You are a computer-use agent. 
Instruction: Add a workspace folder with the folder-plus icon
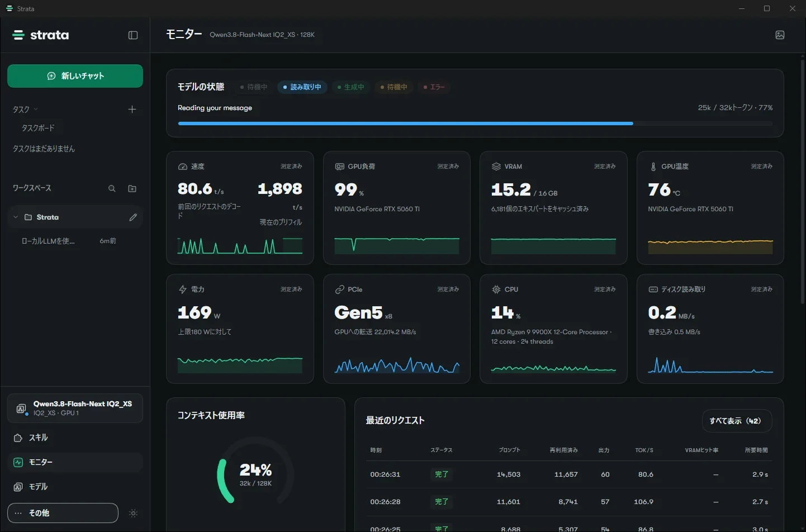coord(132,189)
